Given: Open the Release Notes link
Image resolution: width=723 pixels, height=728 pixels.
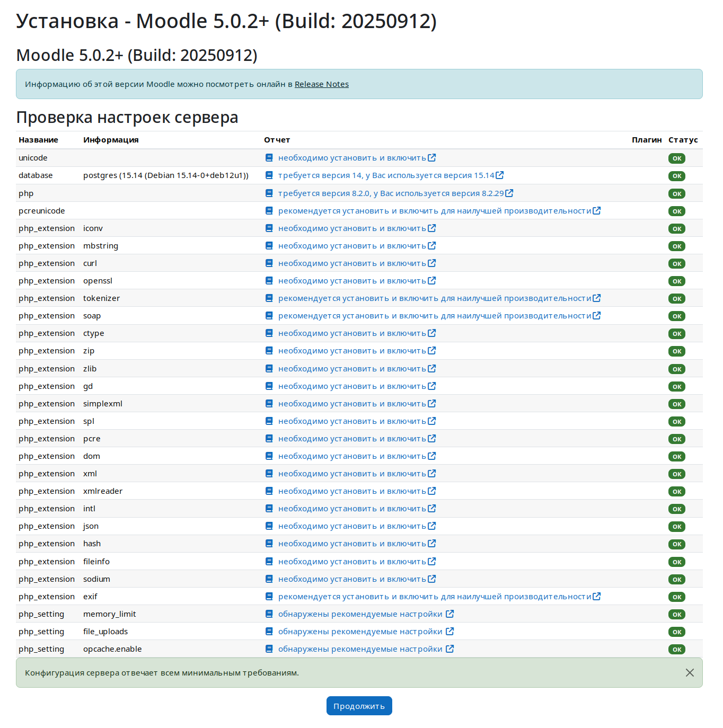Looking at the screenshot, I should tap(322, 84).
